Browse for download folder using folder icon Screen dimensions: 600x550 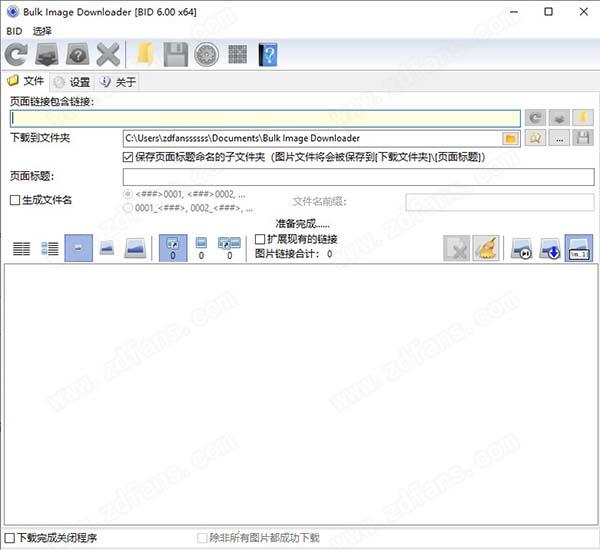(x=510, y=139)
